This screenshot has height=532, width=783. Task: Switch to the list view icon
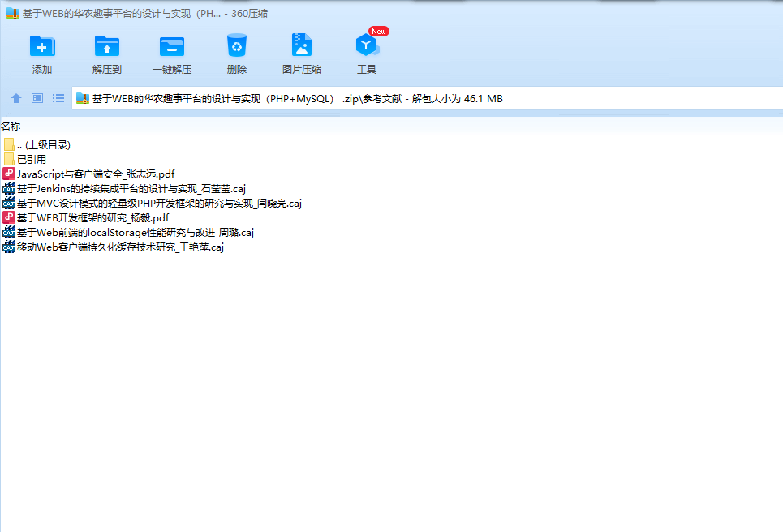[x=58, y=98]
